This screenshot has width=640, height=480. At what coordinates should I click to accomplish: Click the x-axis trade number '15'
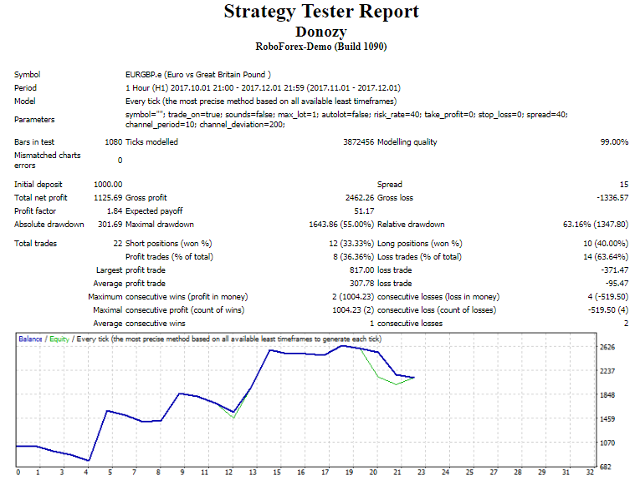tap(277, 473)
